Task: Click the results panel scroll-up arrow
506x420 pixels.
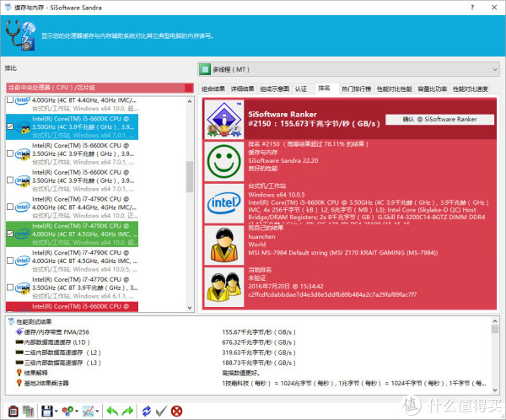Action: (x=495, y=320)
